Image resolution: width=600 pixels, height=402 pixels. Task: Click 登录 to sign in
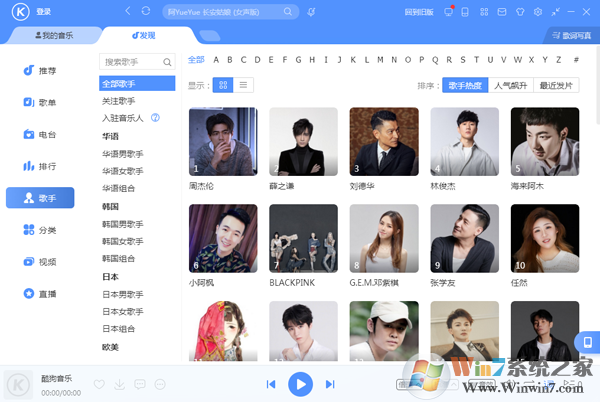44,12
